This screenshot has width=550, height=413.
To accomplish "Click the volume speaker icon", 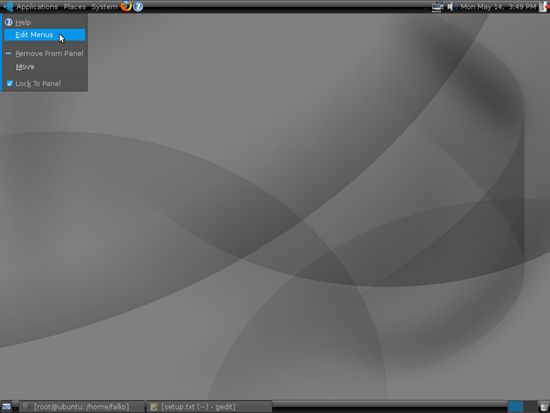I will click(451, 6).
